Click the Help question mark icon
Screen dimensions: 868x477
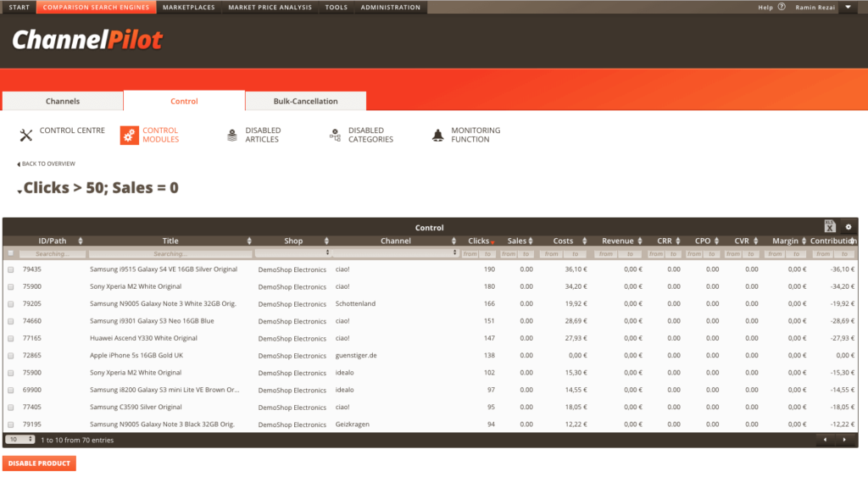tap(782, 7)
